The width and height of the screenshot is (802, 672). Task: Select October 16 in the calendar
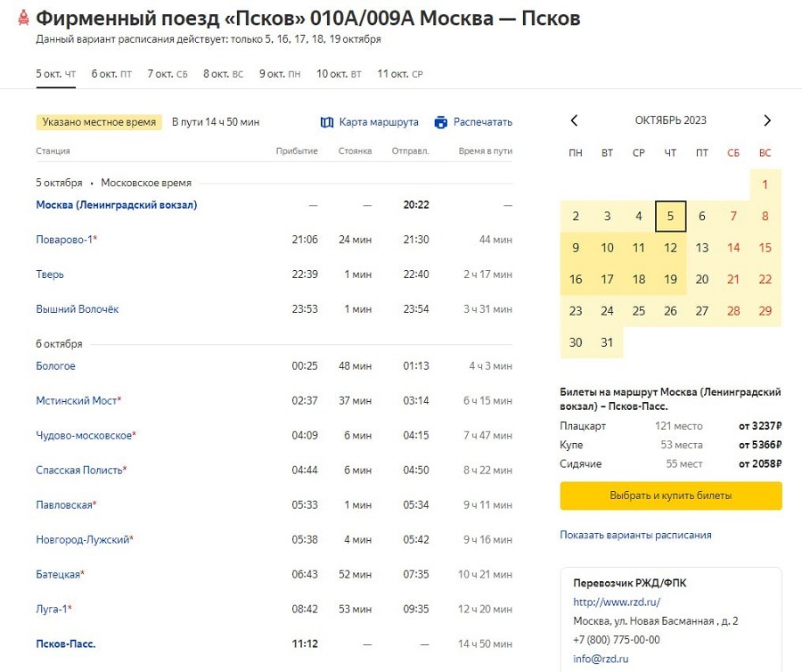point(576,279)
